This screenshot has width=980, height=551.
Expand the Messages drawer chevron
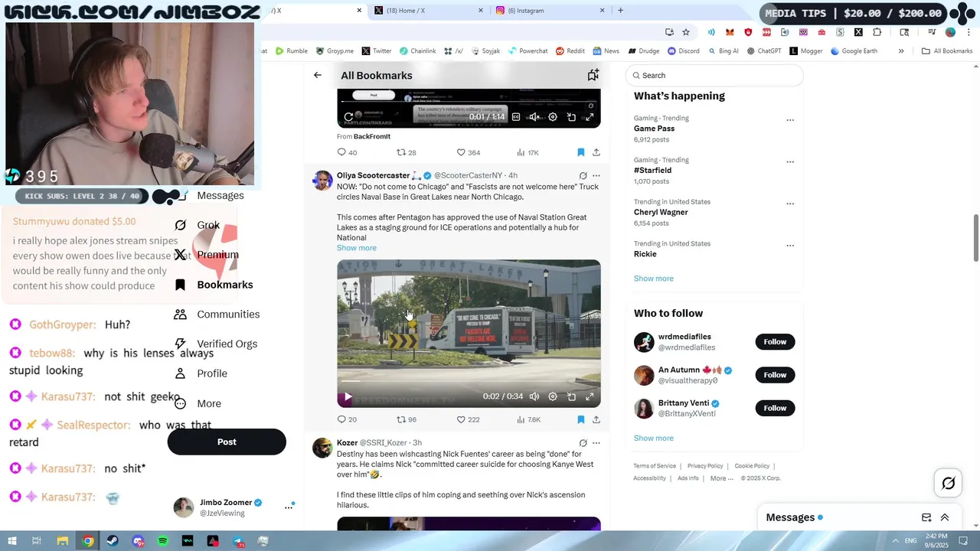(x=945, y=517)
